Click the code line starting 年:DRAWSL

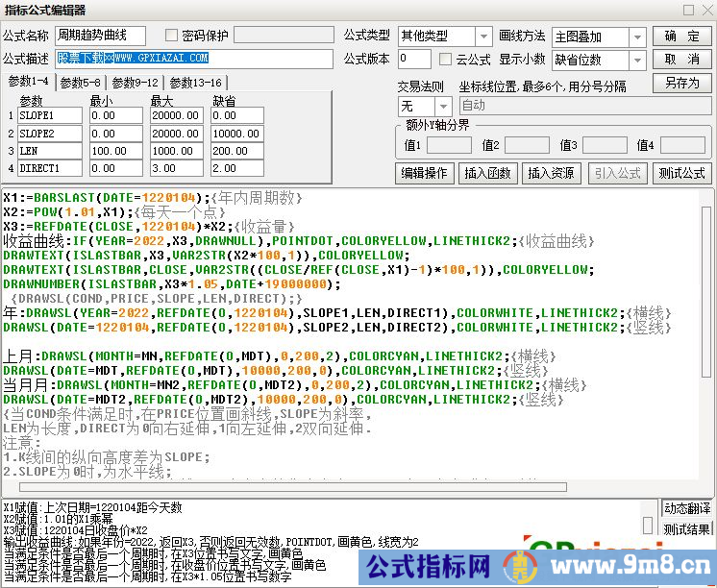pos(337,313)
